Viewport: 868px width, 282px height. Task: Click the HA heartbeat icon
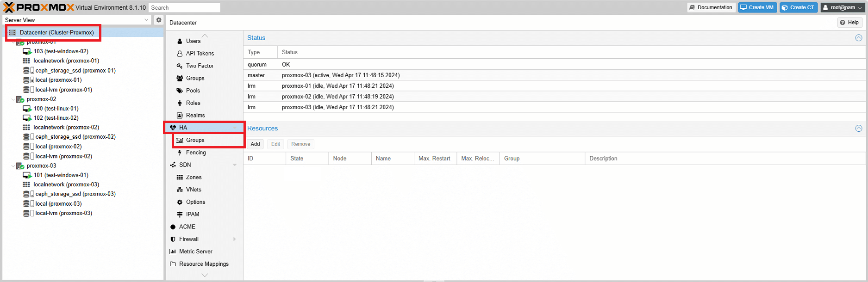pyautogui.click(x=173, y=128)
